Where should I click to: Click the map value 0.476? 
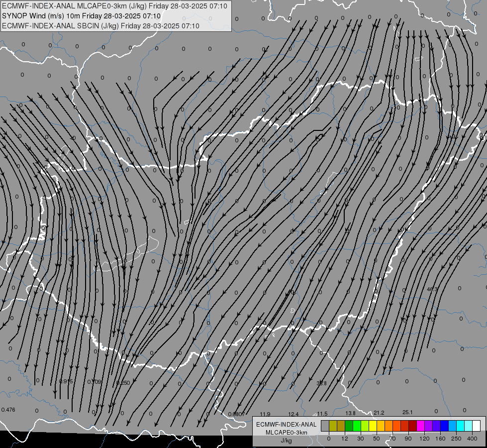pyautogui.click(x=8, y=410)
